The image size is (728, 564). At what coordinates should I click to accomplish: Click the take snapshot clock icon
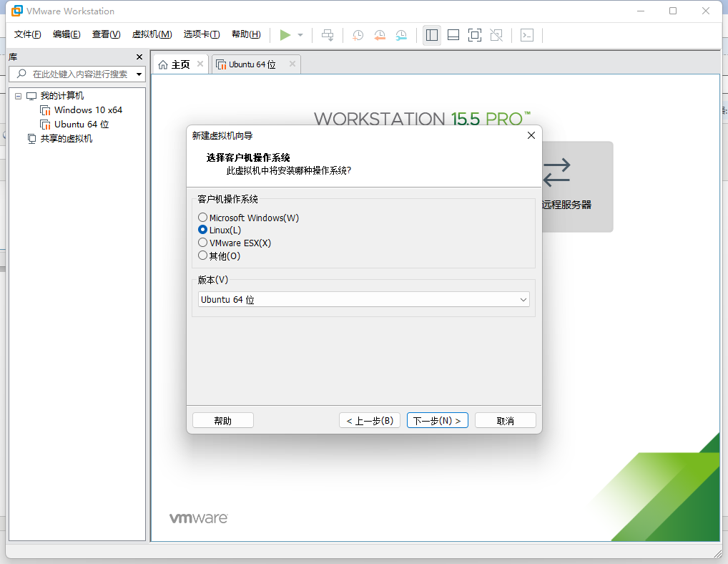pyautogui.click(x=358, y=35)
